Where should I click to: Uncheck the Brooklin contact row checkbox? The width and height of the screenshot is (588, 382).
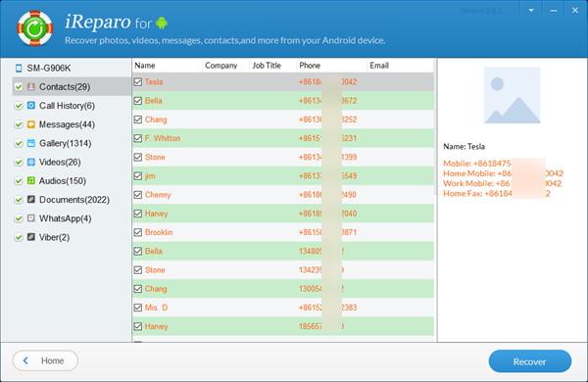pos(138,232)
